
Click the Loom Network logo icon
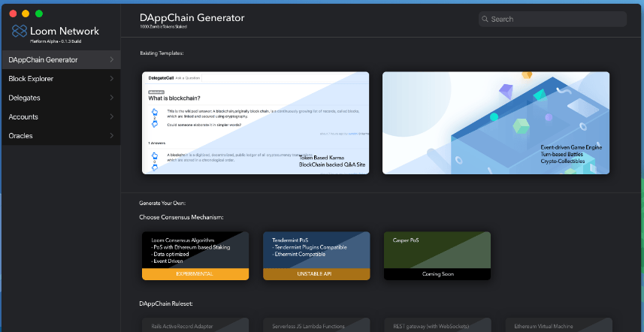coord(20,31)
